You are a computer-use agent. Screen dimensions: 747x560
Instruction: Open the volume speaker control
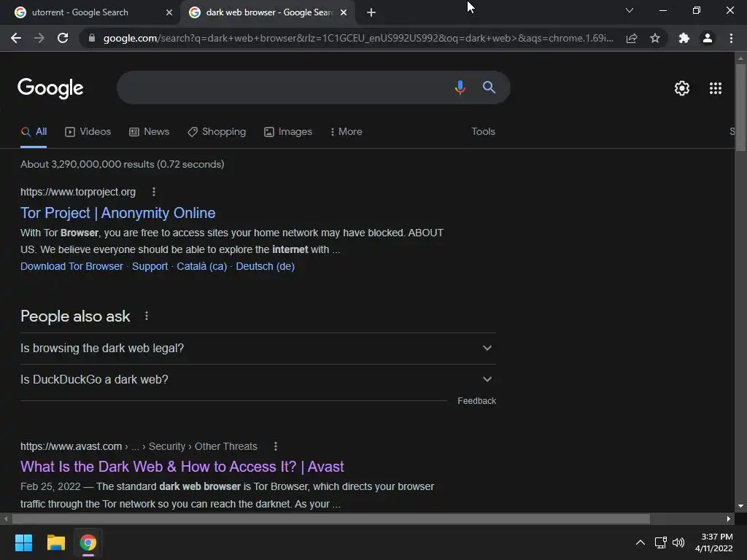point(678,542)
